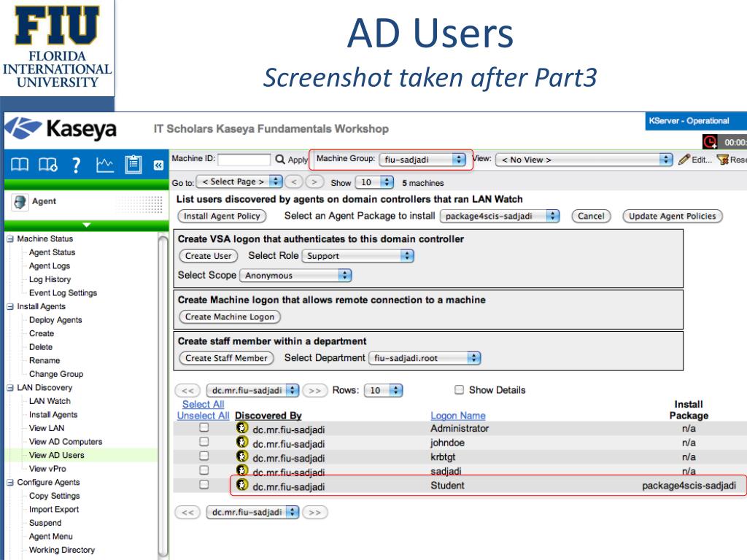
Task: Open Agent Status in the tree
Action: pyautogui.click(x=52, y=252)
